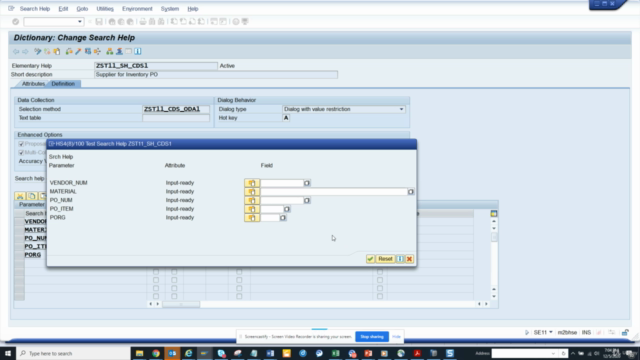Open the SE11 status bar dropdown

551,332
